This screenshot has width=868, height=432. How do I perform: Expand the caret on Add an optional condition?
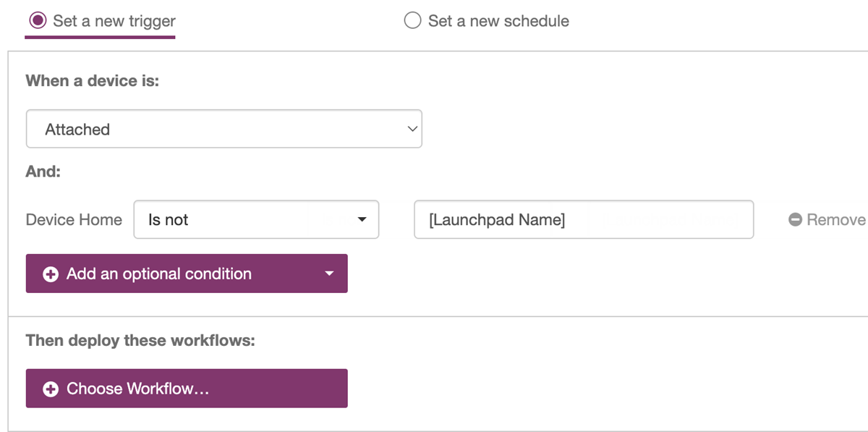tap(329, 274)
